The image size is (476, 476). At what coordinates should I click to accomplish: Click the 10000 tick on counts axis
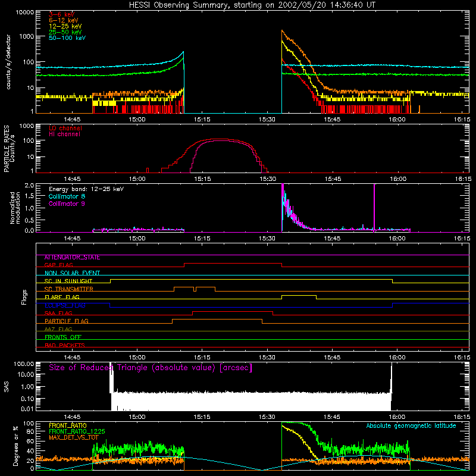(x=25, y=12)
